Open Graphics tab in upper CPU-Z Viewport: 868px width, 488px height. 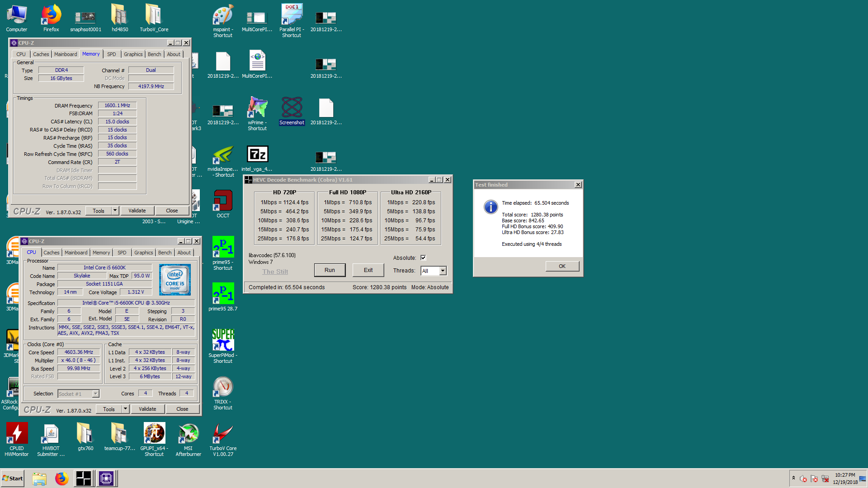(133, 54)
